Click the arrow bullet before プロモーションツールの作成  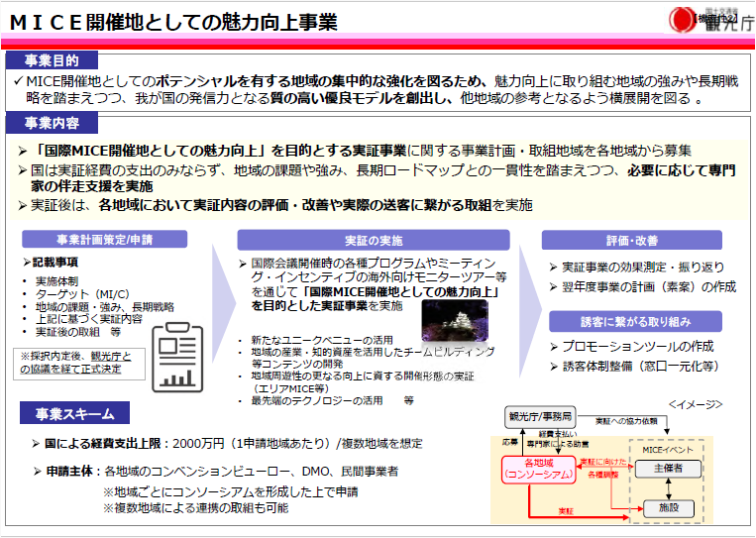555,345
